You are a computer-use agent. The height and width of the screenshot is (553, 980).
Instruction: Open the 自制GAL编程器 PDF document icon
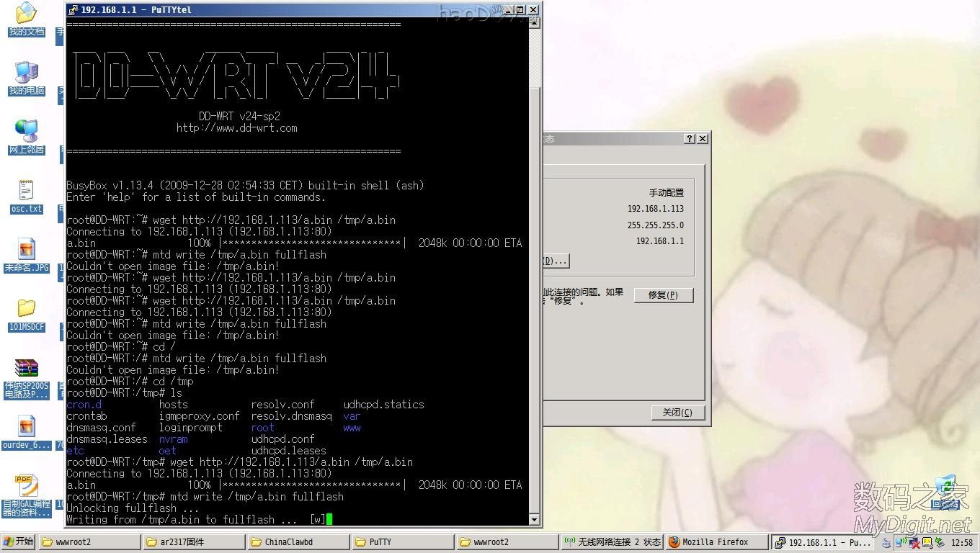coord(26,487)
